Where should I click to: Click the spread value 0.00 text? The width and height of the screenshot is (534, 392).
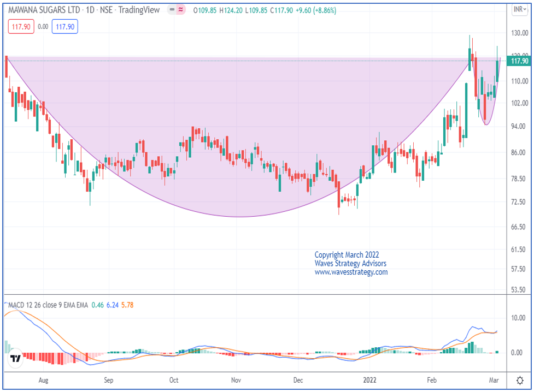(x=43, y=27)
